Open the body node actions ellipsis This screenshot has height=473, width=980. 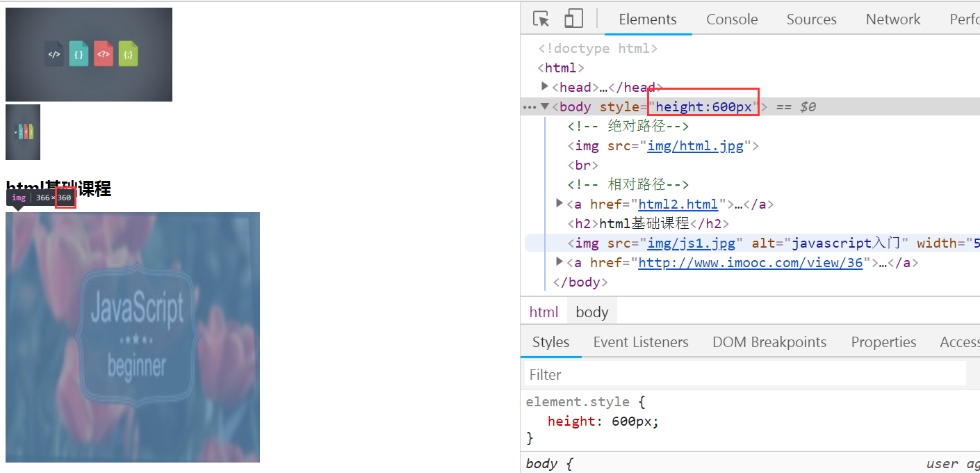pyautogui.click(x=529, y=107)
